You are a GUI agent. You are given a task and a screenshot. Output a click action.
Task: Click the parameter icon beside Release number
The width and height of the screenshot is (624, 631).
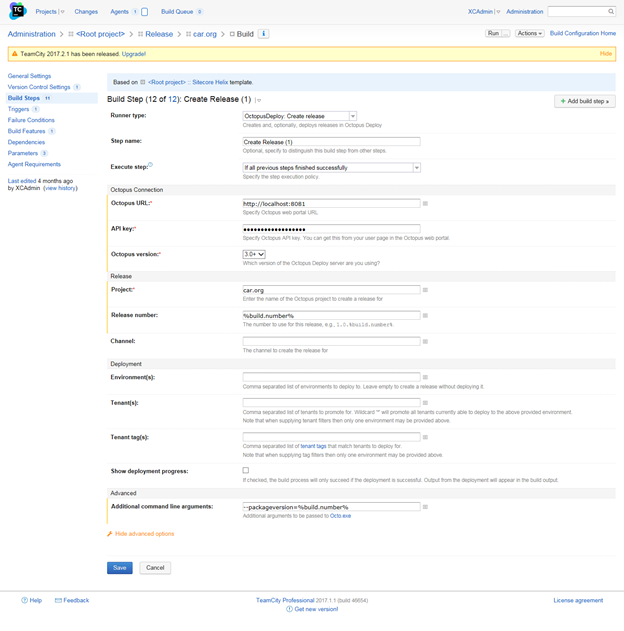[425, 316]
